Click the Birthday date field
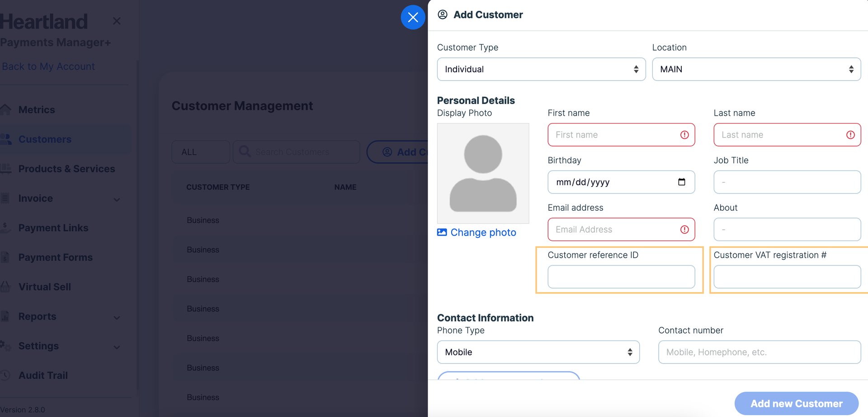868x417 pixels. pos(621,182)
